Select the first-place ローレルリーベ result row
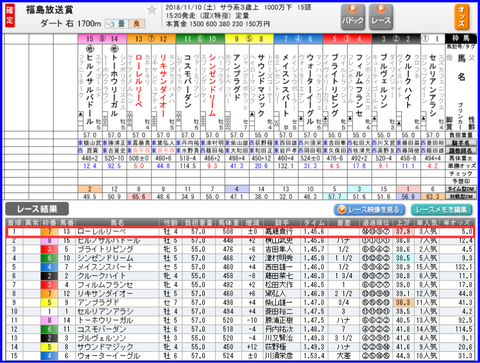Screen dimensions: 480x363 pos(240,232)
